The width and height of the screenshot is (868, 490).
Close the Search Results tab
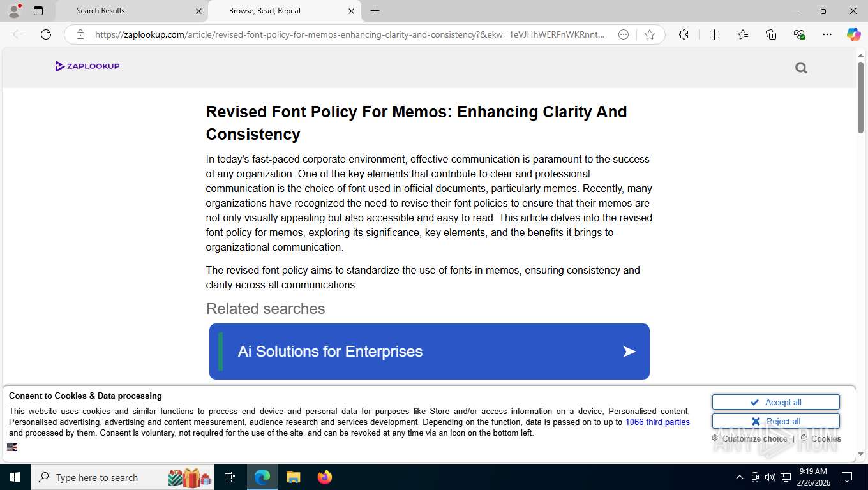pyautogui.click(x=198, y=11)
